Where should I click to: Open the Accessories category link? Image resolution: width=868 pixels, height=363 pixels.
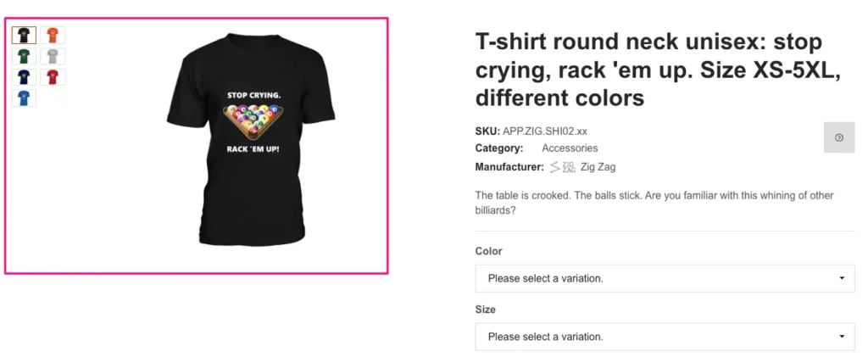[570, 148]
